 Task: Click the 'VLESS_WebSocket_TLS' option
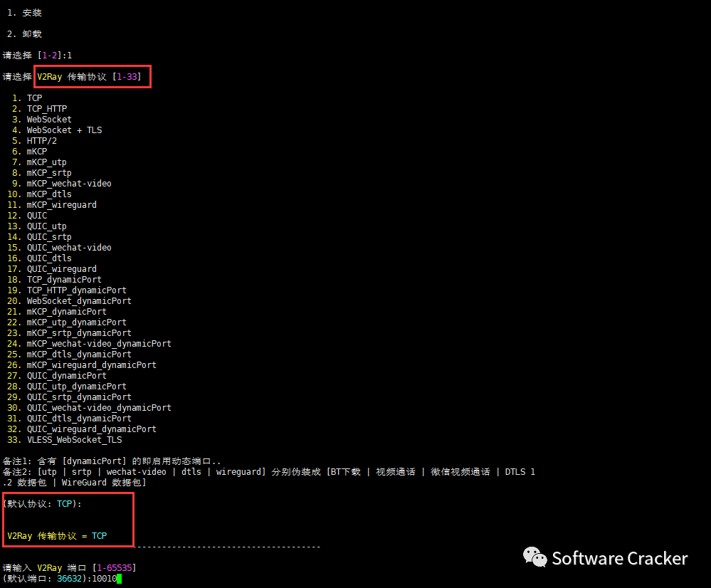tap(74, 440)
